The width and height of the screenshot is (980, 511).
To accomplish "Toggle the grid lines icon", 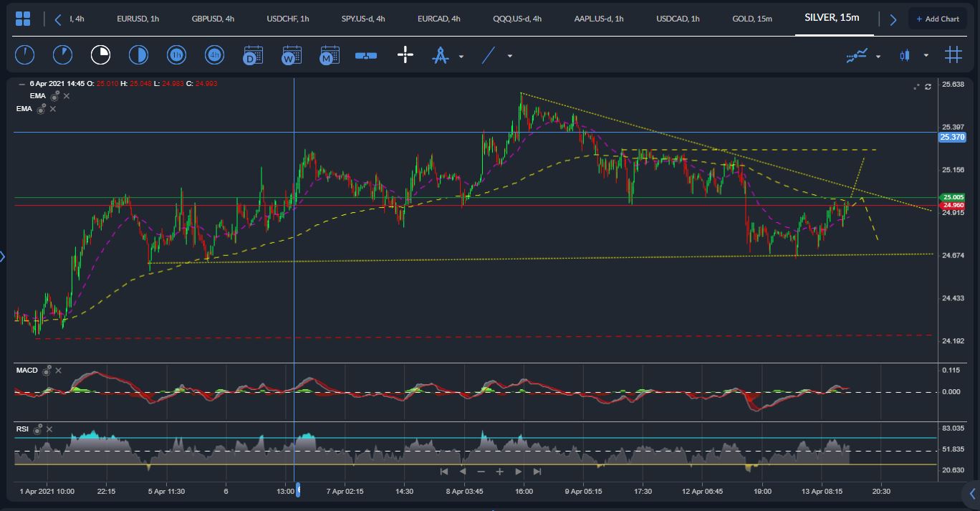I will pyautogui.click(x=953, y=55).
